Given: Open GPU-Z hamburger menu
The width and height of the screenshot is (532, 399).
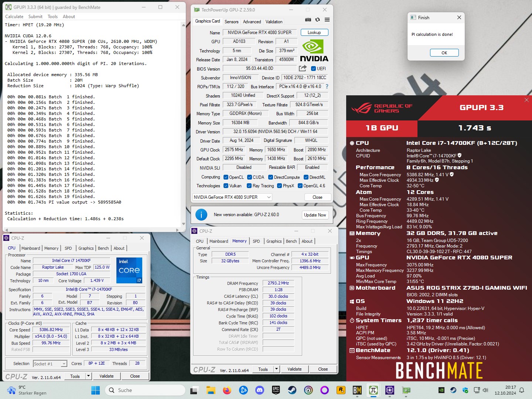Looking at the screenshot, I should (327, 20).
